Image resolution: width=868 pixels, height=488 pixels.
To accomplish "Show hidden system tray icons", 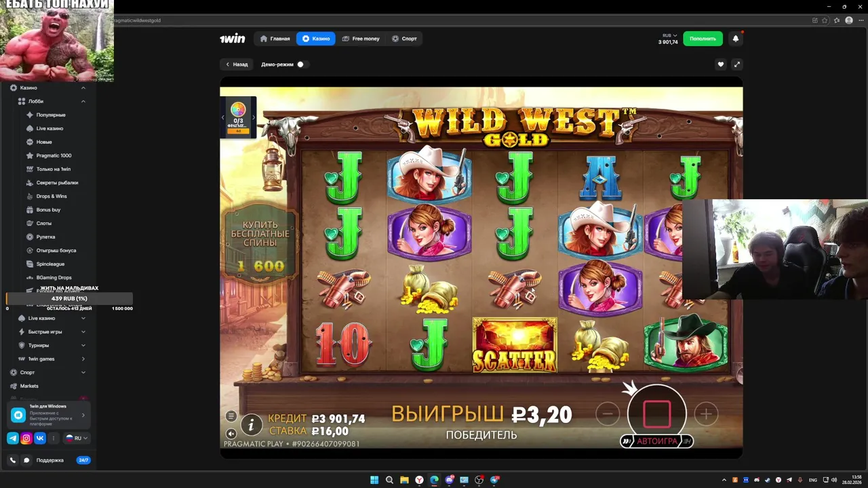I will (x=724, y=480).
